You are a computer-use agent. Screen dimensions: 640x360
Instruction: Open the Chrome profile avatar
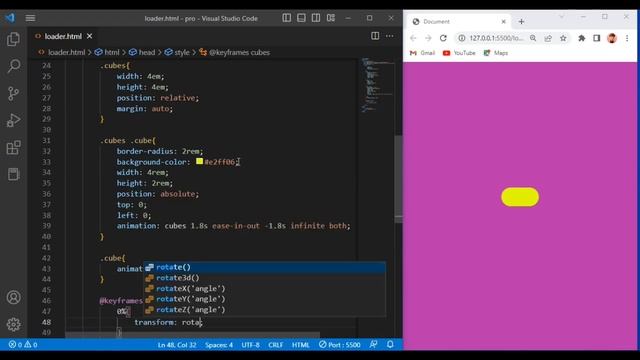pos(612,38)
